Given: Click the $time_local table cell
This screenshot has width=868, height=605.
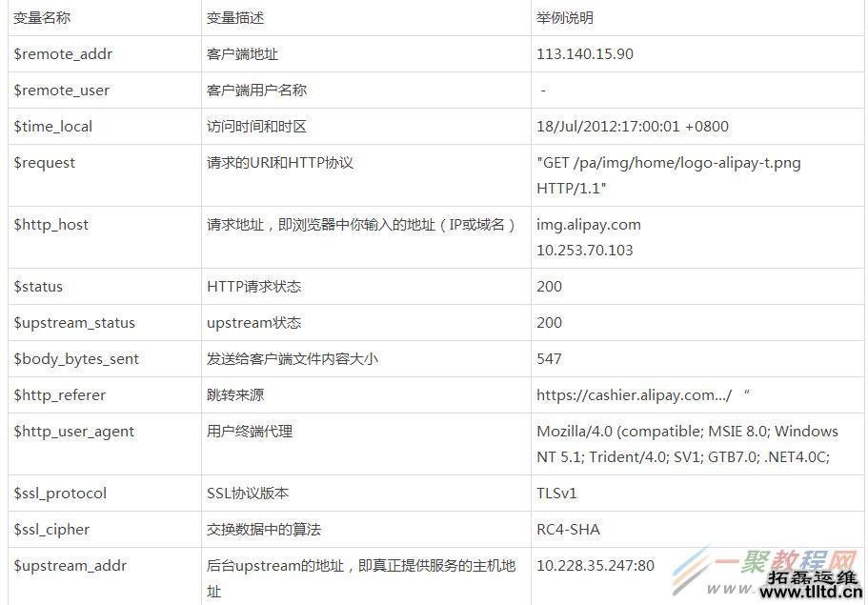Looking at the screenshot, I should [53, 126].
